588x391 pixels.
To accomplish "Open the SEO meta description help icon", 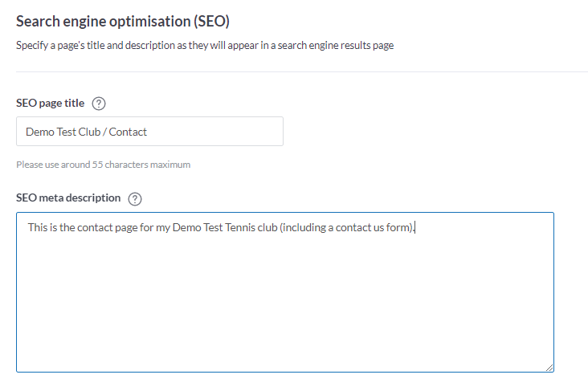I will pos(135,198).
